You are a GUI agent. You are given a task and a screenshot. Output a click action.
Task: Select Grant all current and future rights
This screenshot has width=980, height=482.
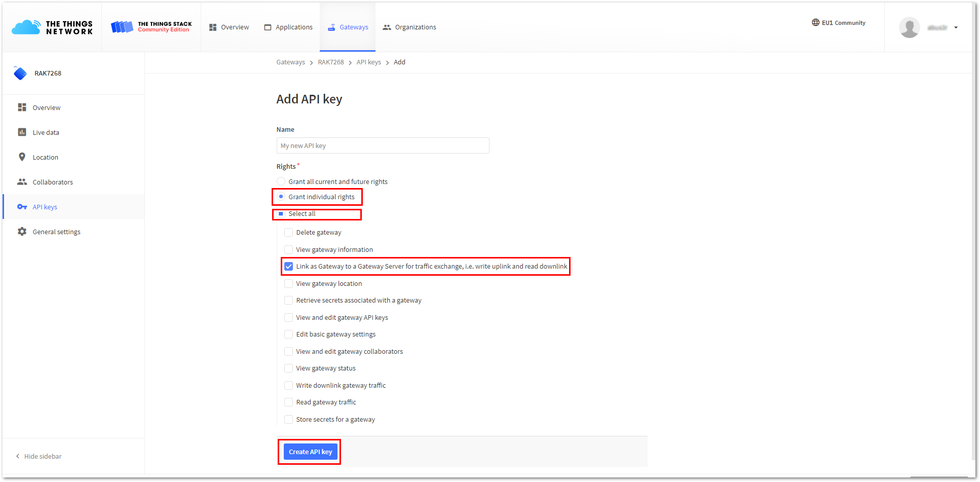click(x=281, y=181)
